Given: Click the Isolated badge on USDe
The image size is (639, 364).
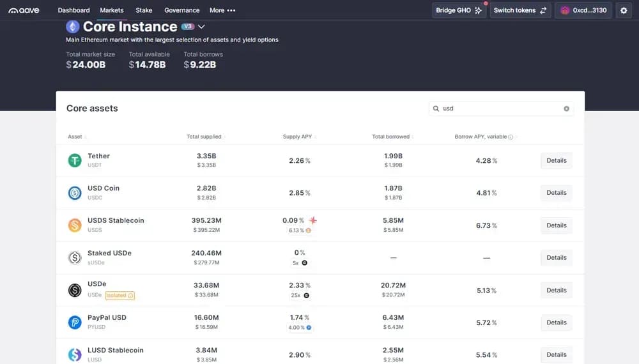Looking at the screenshot, I should pos(120,296).
